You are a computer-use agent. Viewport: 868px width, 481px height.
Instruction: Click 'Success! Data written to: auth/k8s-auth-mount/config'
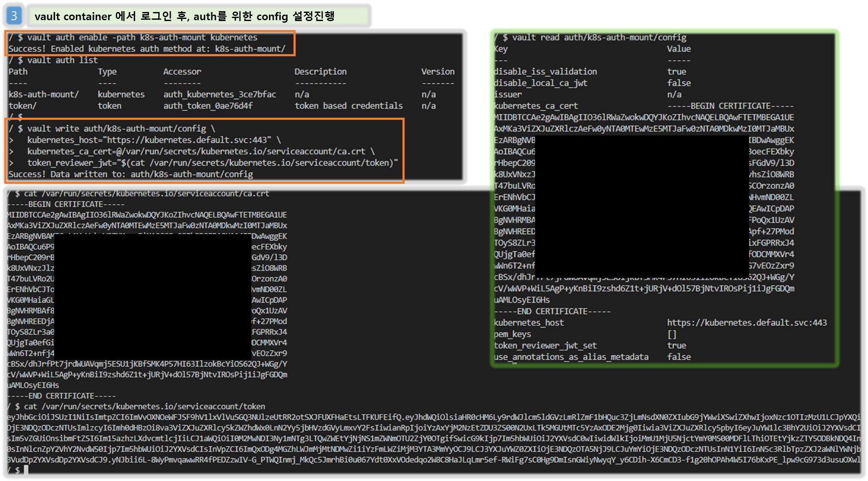coord(131,174)
